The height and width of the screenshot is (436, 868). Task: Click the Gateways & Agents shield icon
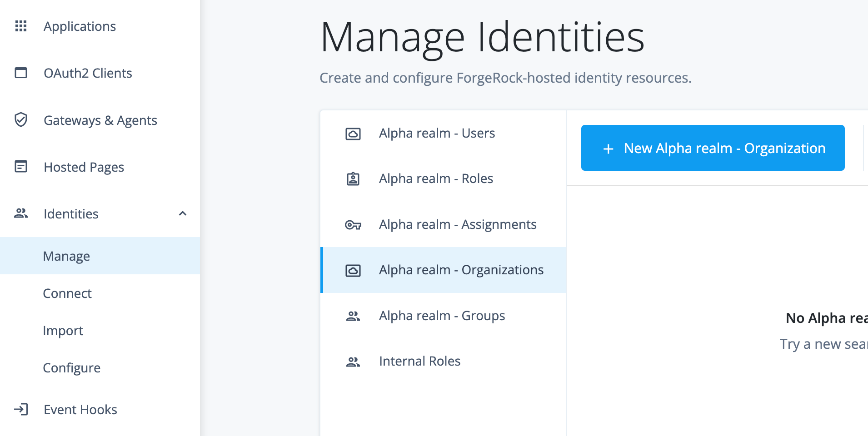point(21,119)
